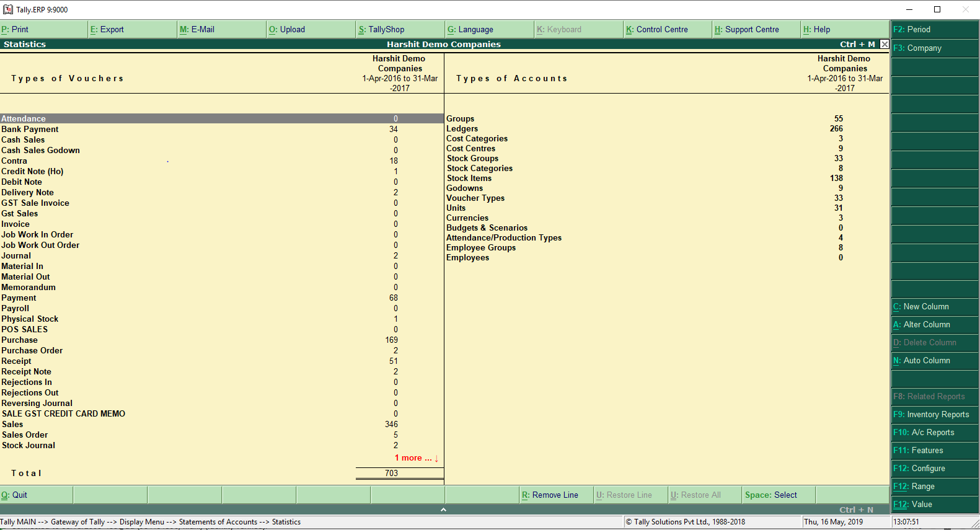Open the Print option in top menu
The height and width of the screenshot is (530, 980).
[44, 29]
